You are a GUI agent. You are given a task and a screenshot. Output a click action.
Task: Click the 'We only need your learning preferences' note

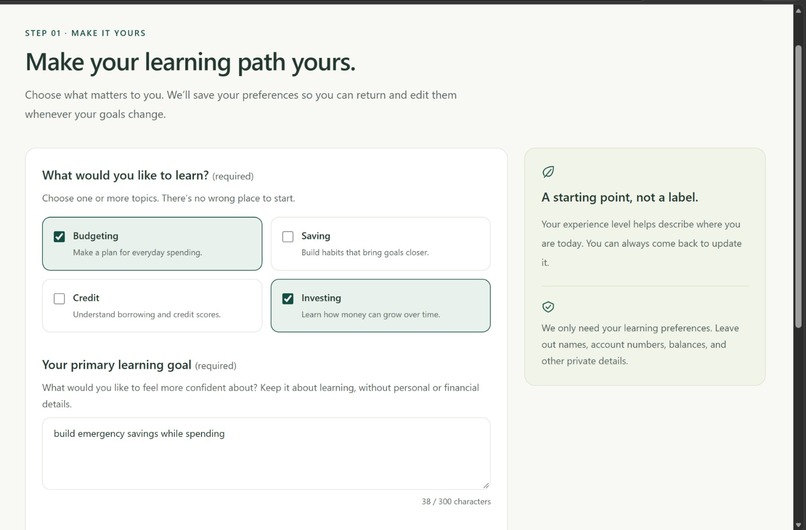[640, 344]
